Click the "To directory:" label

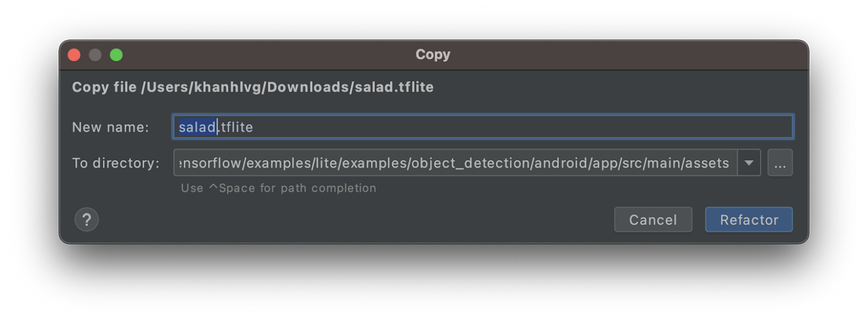(x=116, y=163)
